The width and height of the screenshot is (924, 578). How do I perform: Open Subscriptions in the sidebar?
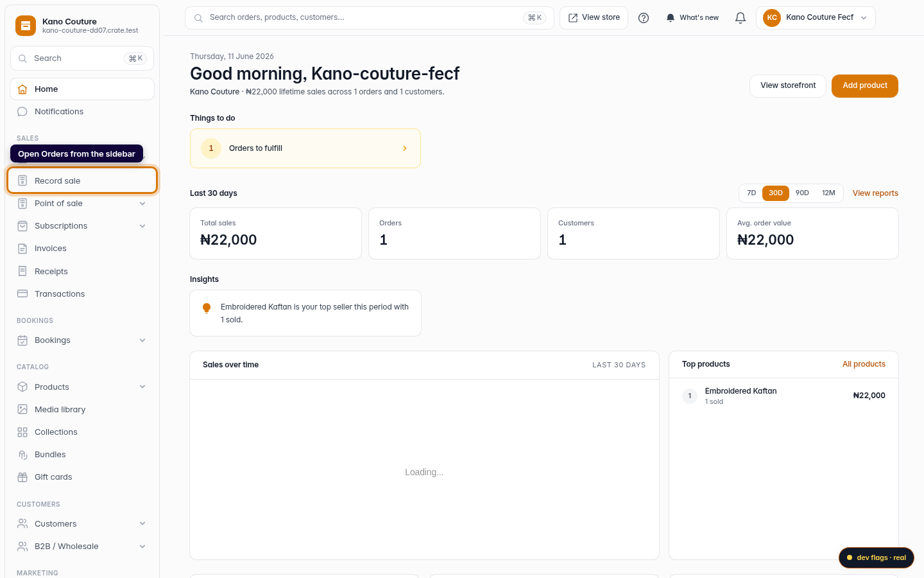coord(82,226)
